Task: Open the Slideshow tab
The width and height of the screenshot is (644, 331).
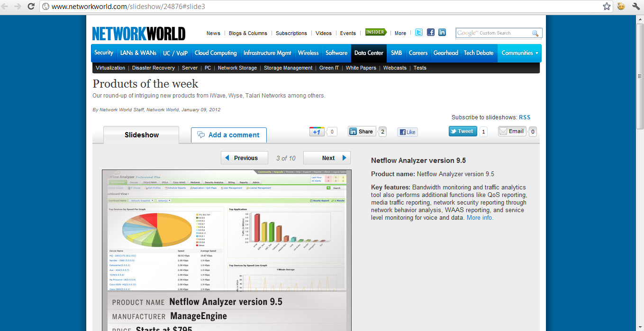Action: coord(141,135)
